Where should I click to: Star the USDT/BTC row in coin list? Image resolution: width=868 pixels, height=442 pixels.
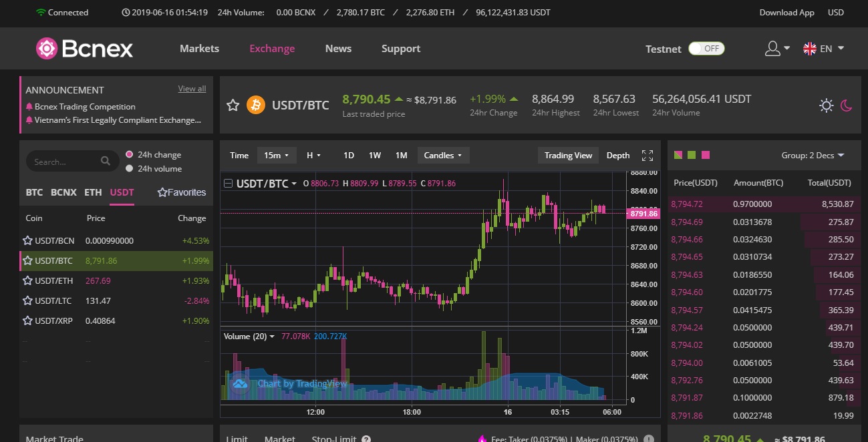tap(27, 260)
